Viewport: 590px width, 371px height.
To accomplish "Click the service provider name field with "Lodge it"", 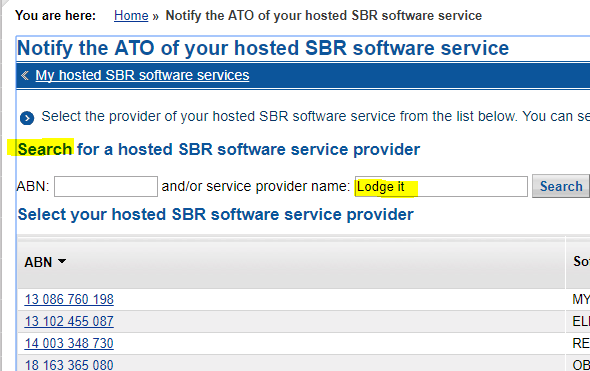I will click(x=441, y=186).
